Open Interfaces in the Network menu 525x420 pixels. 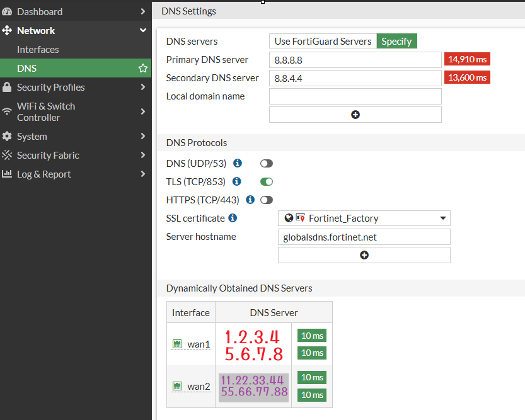38,49
